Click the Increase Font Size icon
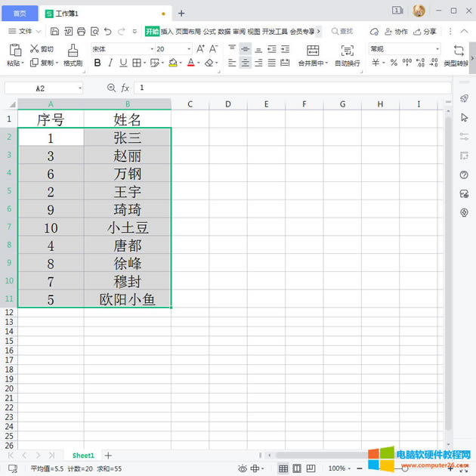The width and height of the screenshot is (476, 476). tap(200, 49)
